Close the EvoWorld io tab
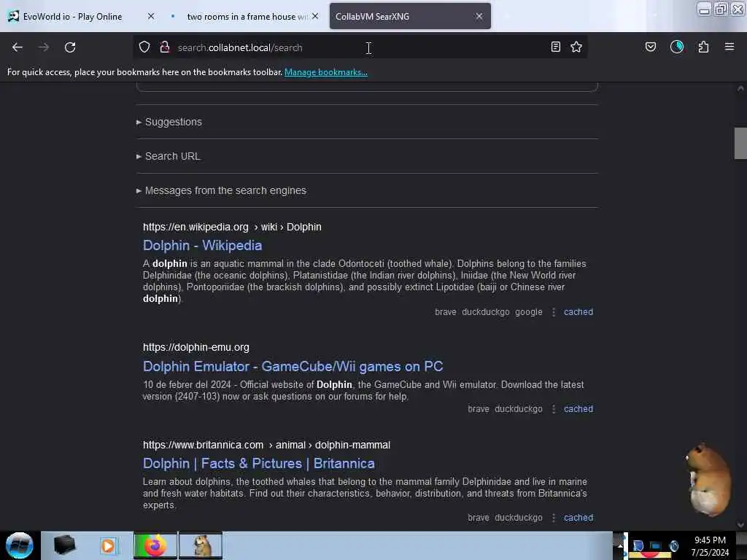Image resolution: width=747 pixels, height=560 pixels. coord(151,16)
